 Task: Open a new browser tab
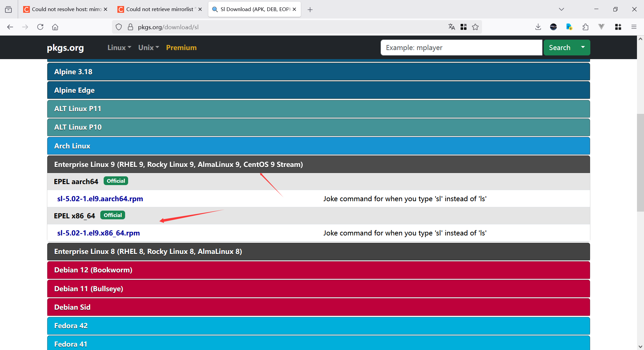(310, 9)
